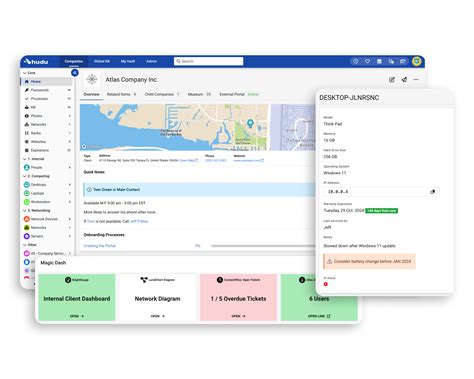Collapse the Computing sidebar section
This screenshot has width=474, height=379.
(24, 176)
